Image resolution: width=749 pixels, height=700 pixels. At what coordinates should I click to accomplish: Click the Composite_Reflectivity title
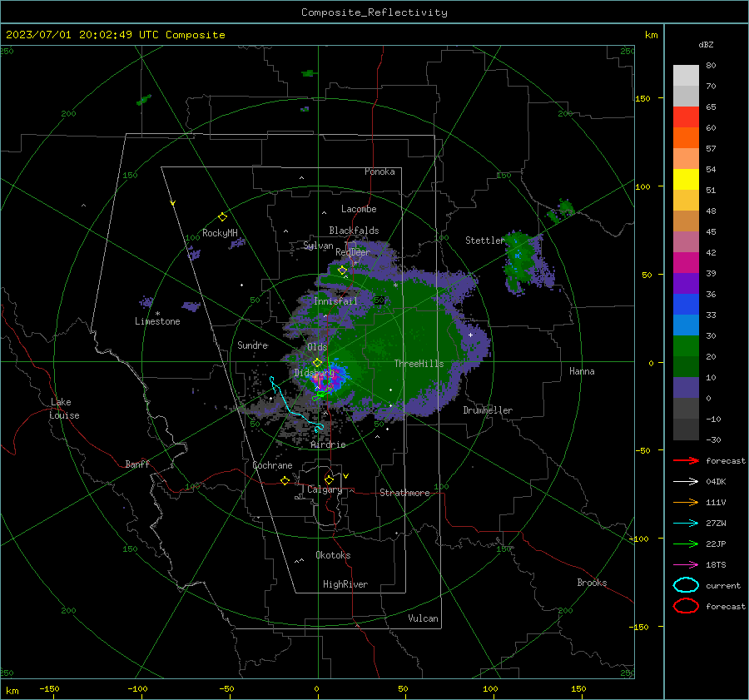coord(374,12)
